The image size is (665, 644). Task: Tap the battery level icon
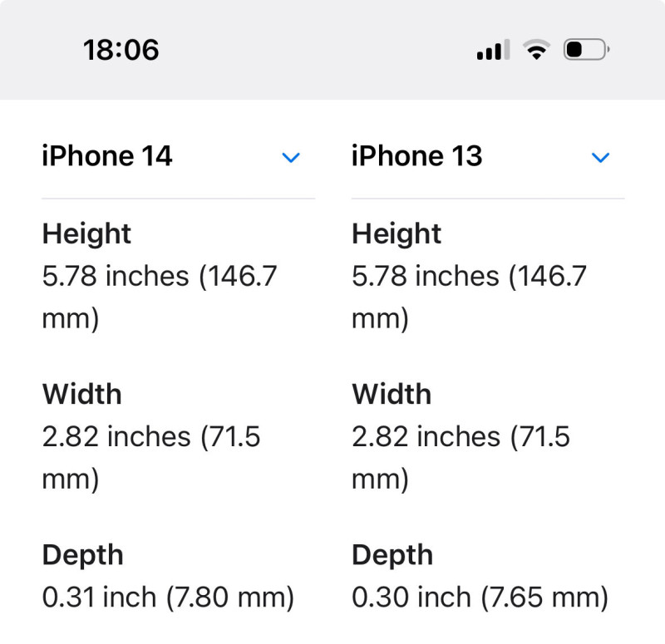coord(587,50)
